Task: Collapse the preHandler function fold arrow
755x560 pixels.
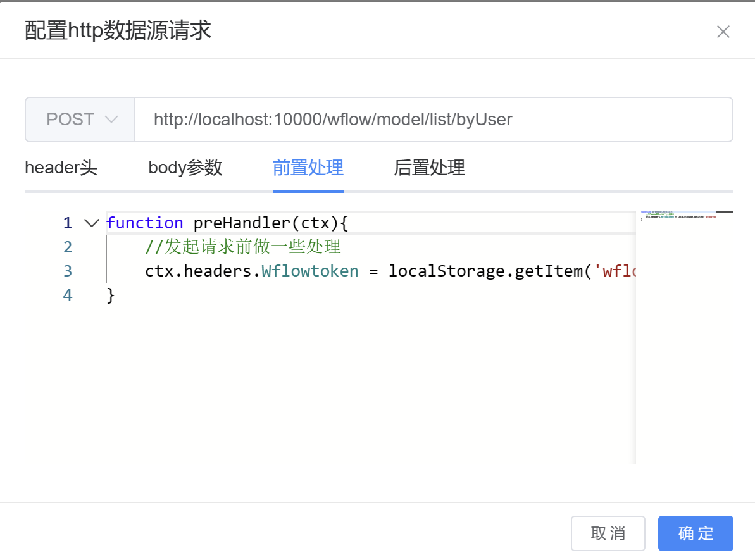Action: [92, 223]
